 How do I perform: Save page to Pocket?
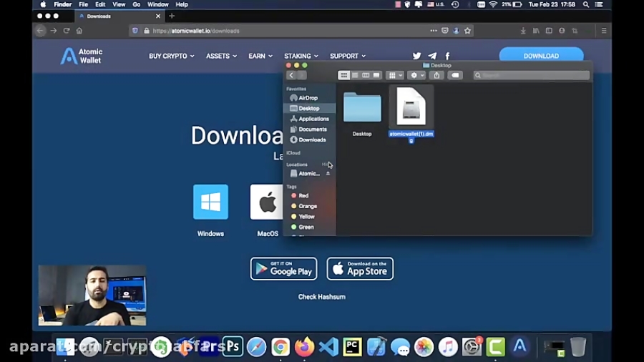coord(445,31)
